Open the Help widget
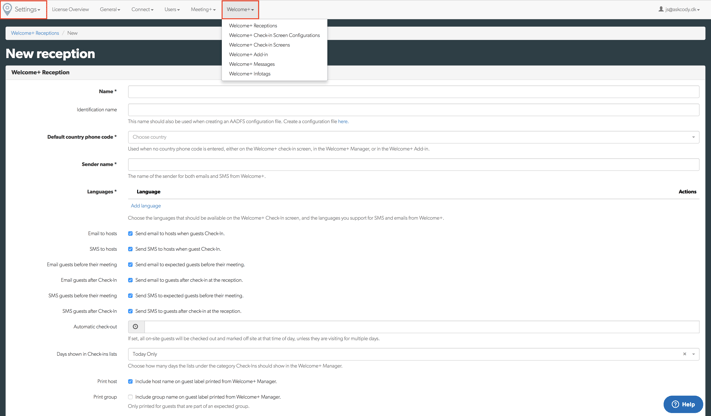 click(x=683, y=404)
